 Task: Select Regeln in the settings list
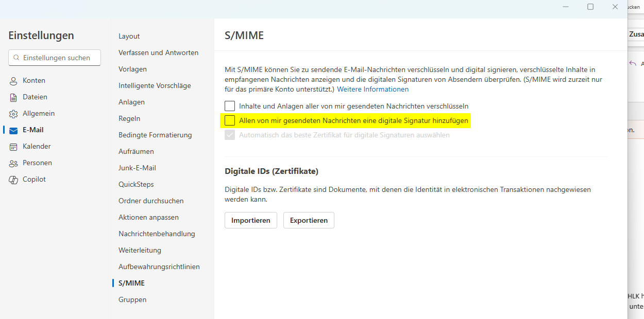[129, 118]
